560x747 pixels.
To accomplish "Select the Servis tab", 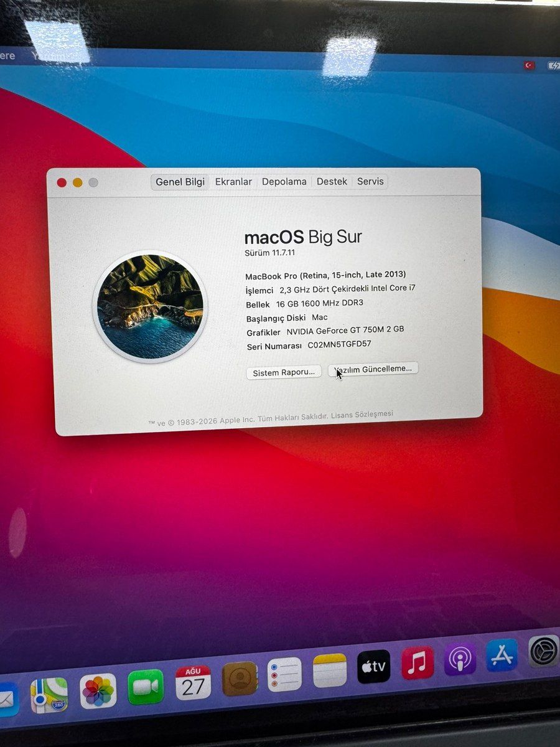I will pos(370,181).
